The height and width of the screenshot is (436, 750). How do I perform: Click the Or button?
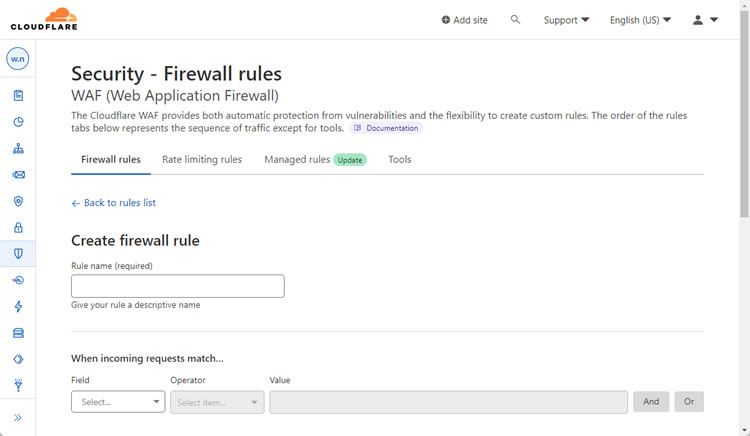689,402
